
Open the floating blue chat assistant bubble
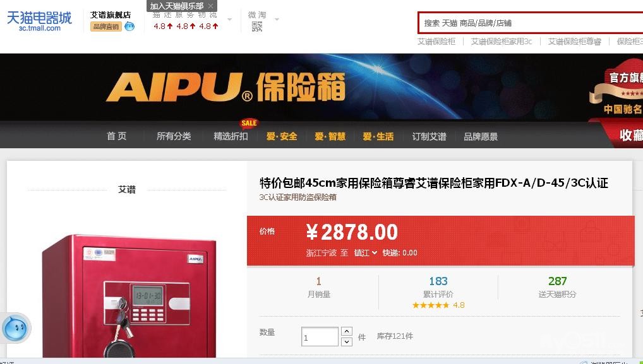click(x=16, y=328)
